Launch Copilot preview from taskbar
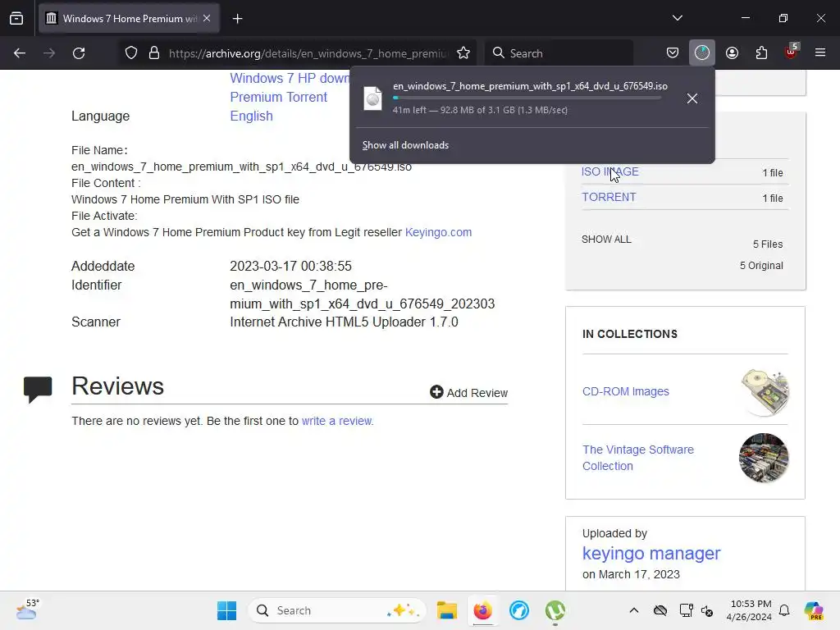The image size is (840, 630). tap(814, 610)
